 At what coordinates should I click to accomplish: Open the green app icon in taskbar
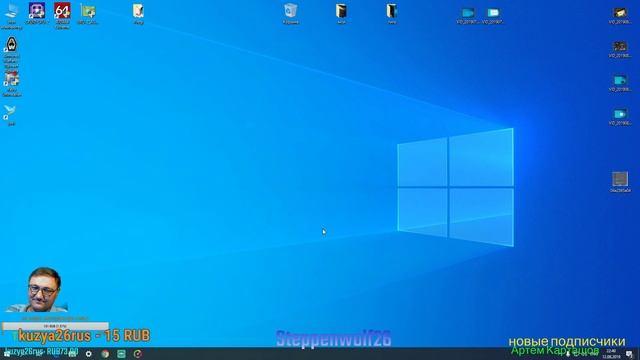(121, 354)
